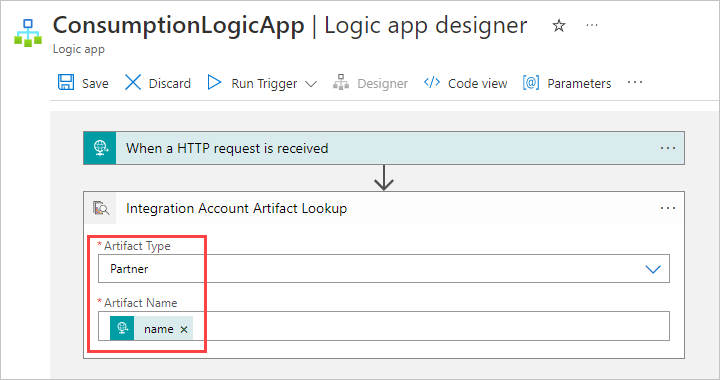Screen dimensions: 720x380
Task: Select the Artifact Type Partner combo box
Action: click(x=384, y=268)
